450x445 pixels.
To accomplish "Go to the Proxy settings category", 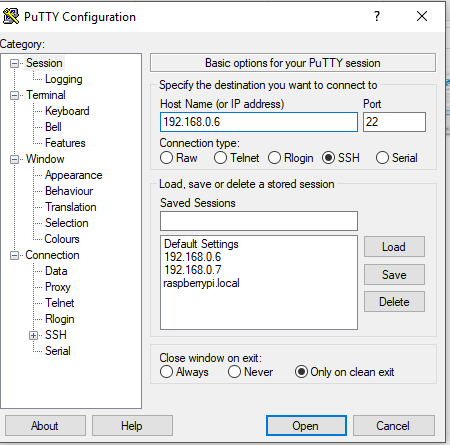I will pyautogui.click(x=58, y=287).
